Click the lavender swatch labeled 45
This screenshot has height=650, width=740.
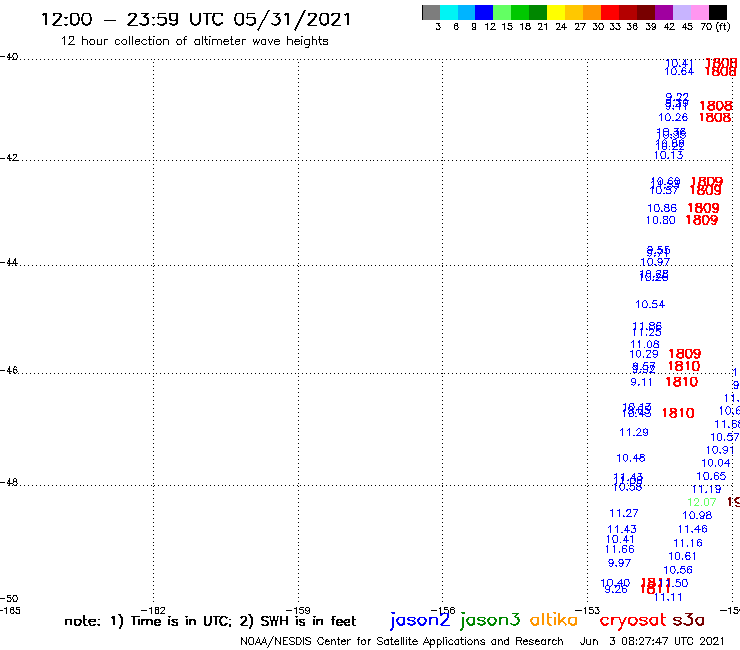[681, 12]
